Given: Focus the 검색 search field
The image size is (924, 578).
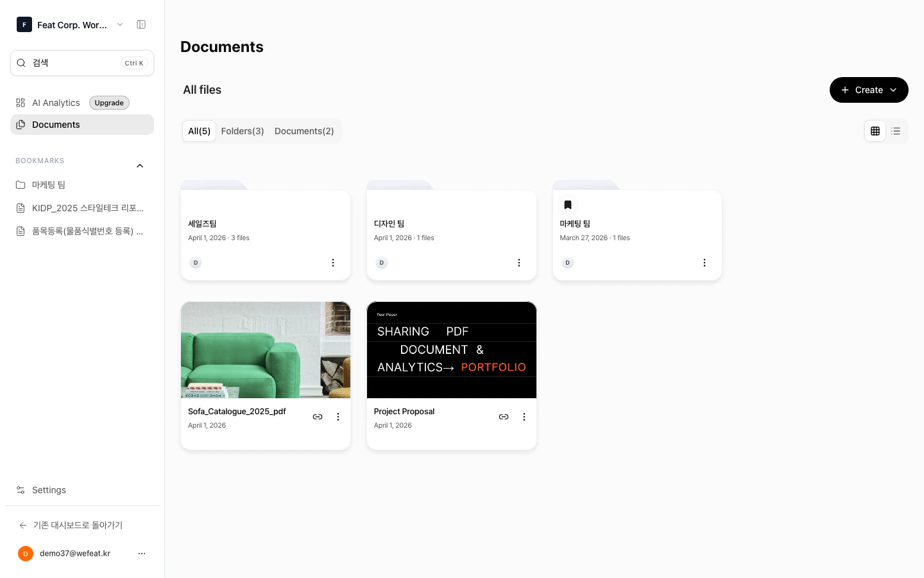Looking at the screenshot, I should tap(82, 63).
